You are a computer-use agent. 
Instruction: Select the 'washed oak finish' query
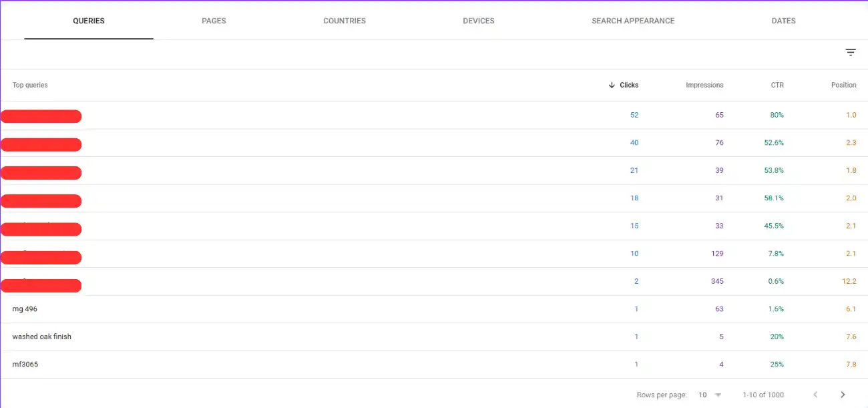pyautogui.click(x=41, y=337)
